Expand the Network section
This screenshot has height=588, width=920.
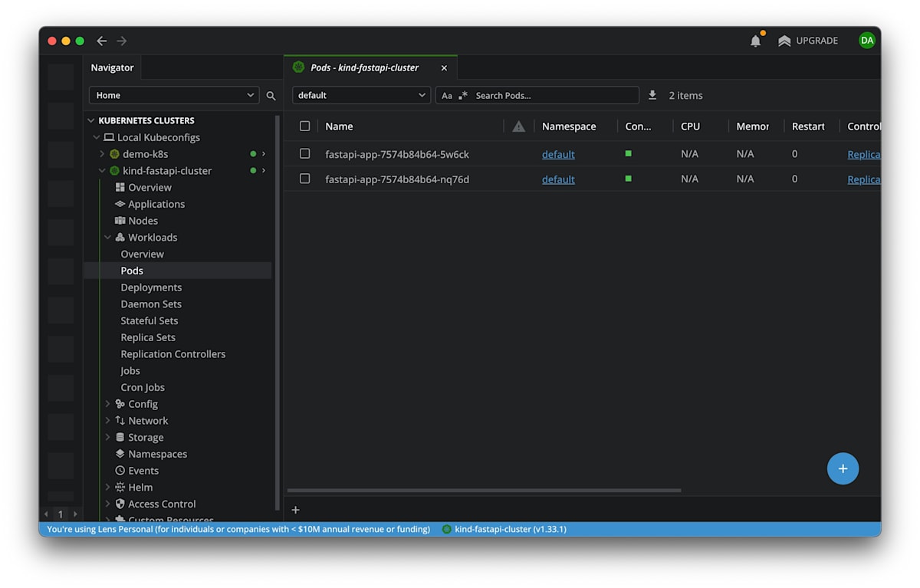[107, 421]
